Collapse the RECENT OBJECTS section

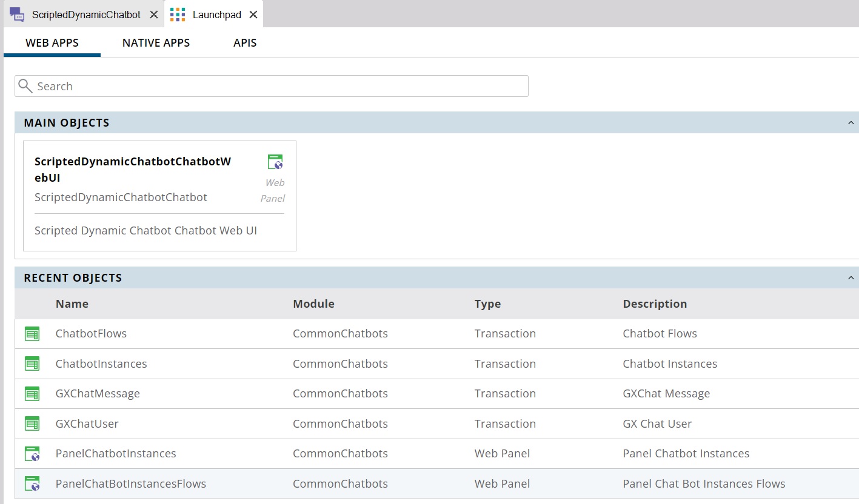click(x=851, y=278)
